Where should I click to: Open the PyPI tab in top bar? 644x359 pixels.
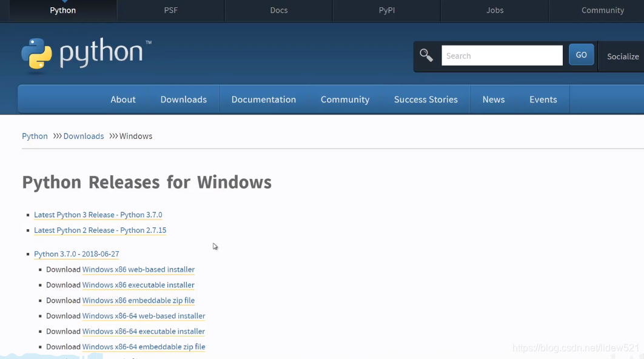coord(386,10)
